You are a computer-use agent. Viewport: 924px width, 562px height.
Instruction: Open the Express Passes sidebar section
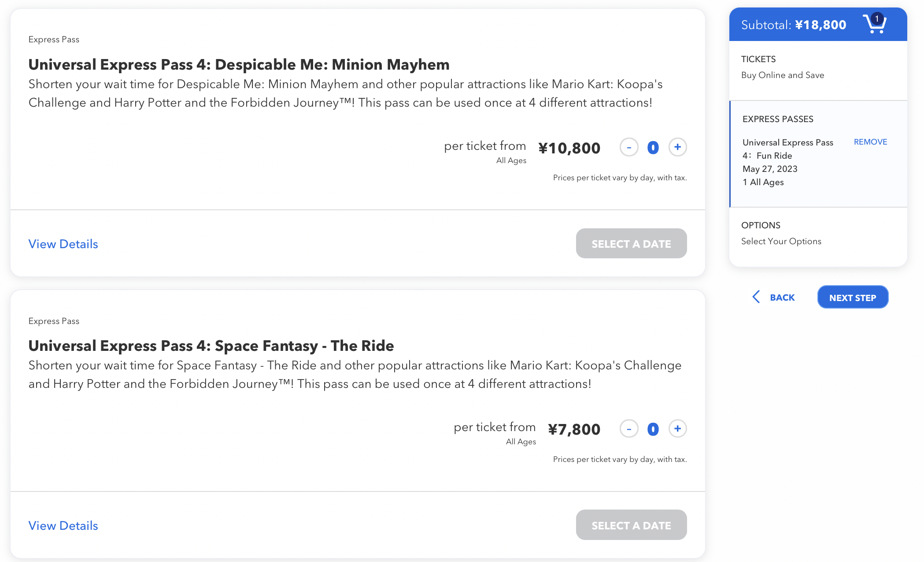[x=778, y=119]
